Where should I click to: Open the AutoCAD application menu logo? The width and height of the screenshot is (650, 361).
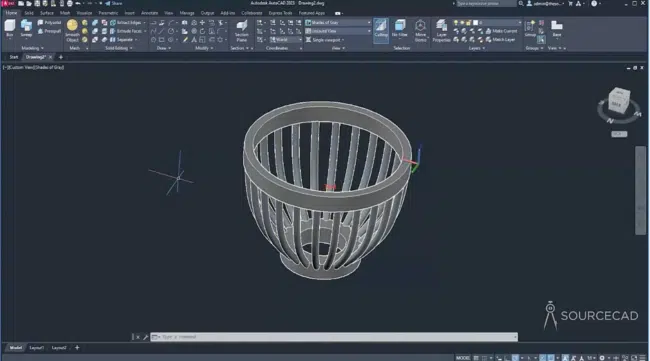click(x=8, y=3)
